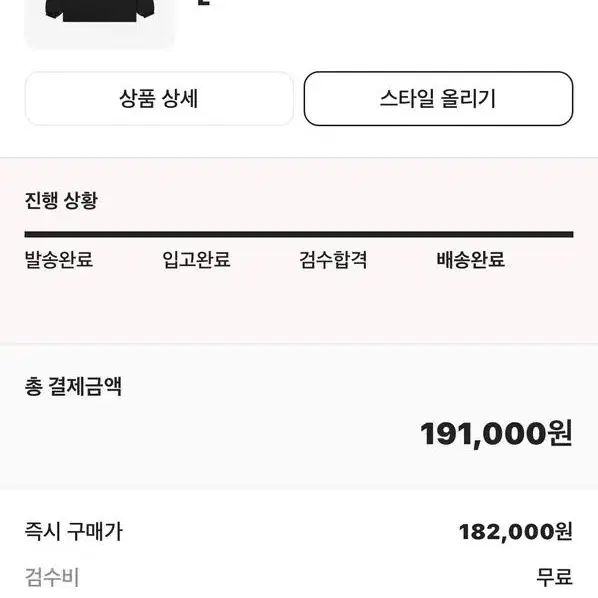Open the 상품 상세 button
598x598 pixels.
(159, 98)
